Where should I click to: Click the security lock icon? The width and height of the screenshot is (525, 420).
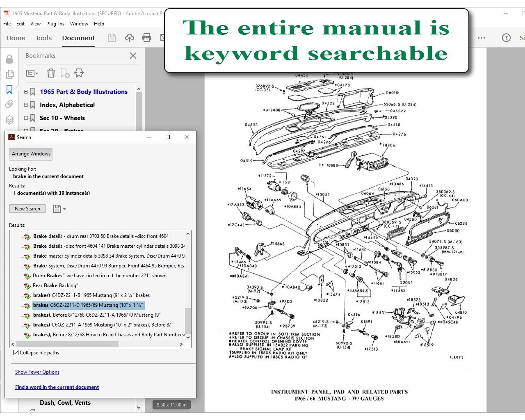pos(10,59)
